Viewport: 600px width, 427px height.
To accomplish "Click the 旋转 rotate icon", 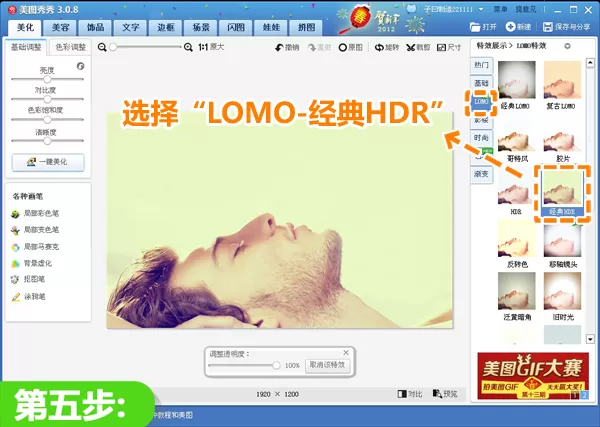I will coord(379,47).
